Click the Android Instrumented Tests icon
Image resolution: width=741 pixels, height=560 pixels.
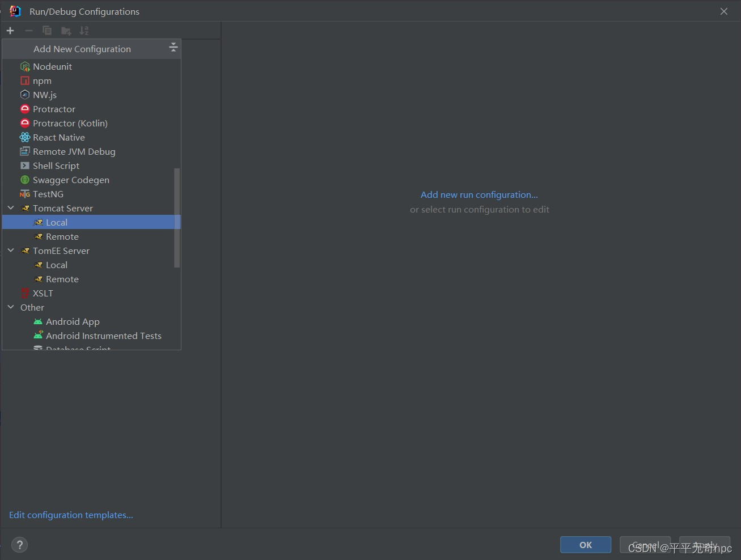click(38, 335)
